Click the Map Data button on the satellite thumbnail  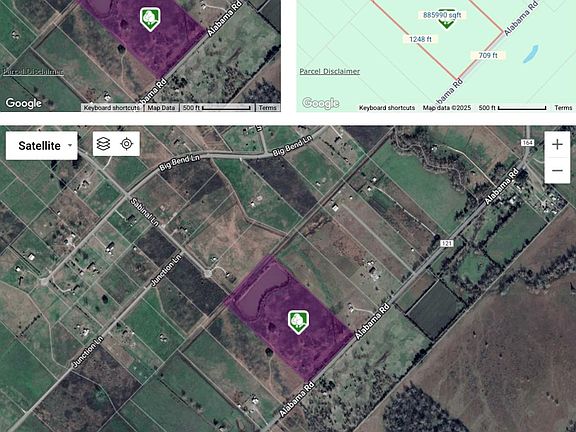click(x=161, y=108)
